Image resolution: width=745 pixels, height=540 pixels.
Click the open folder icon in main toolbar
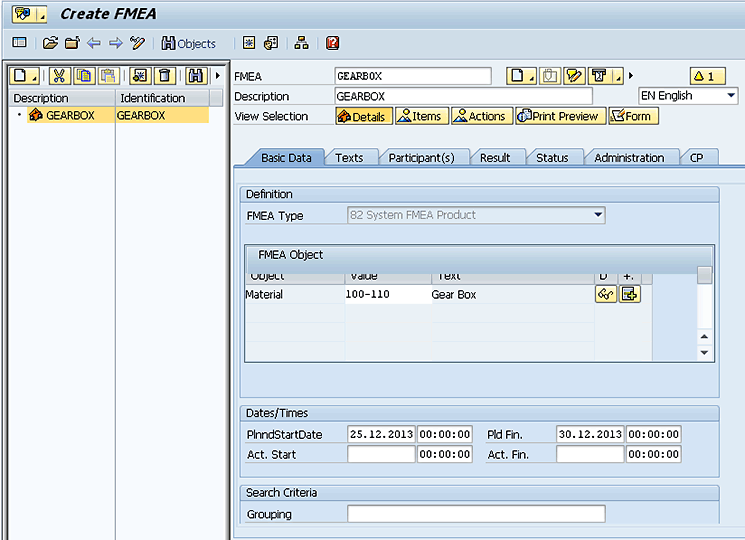point(50,43)
